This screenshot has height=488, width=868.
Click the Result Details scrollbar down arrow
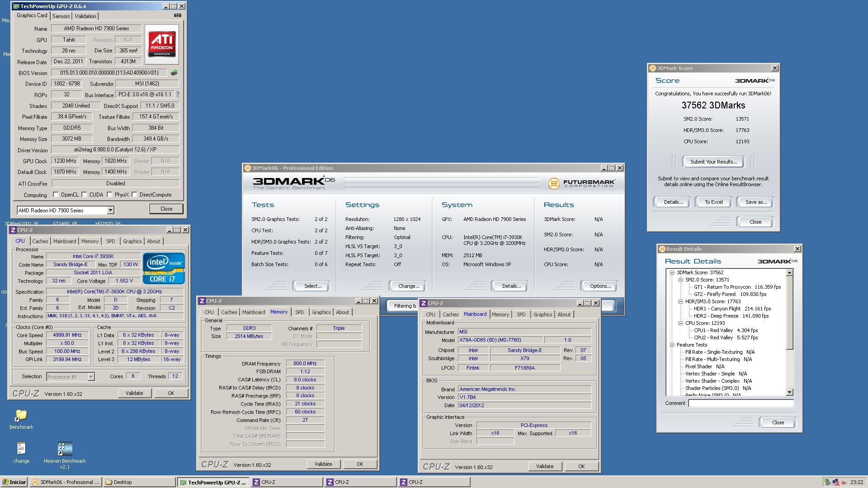pos(789,393)
